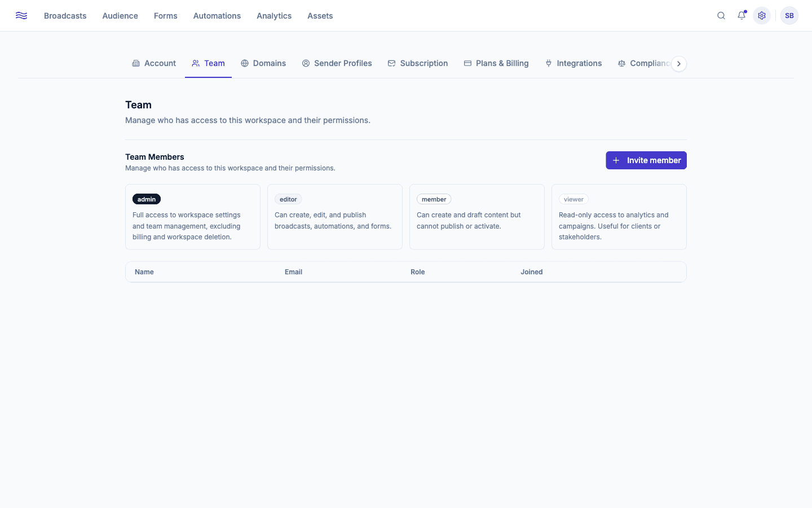Click the editor role badge
Viewport: 812px width, 508px height.
tap(288, 199)
